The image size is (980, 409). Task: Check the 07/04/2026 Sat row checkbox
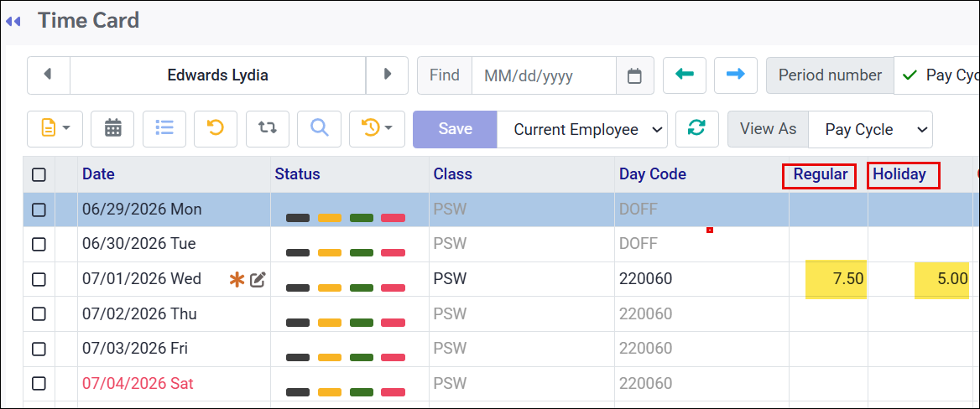pyautogui.click(x=39, y=383)
